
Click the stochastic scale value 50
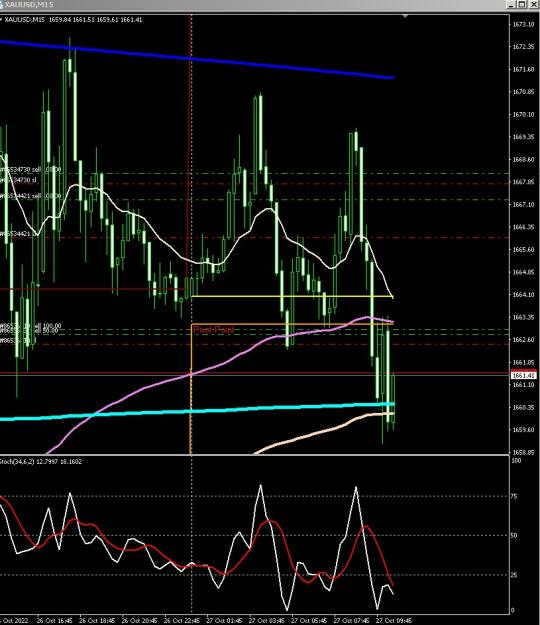click(x=514, y=536)
